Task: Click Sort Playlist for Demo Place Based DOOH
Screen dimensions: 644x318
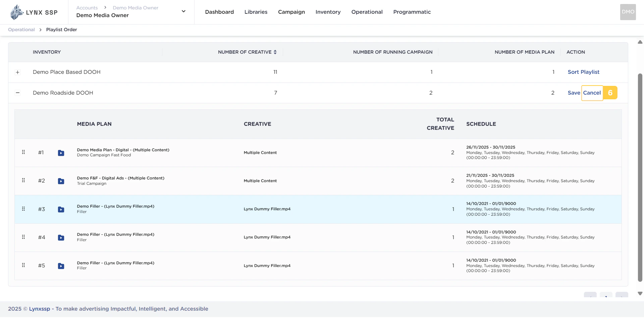Action: pyautogui.click(x=583, y=72)
